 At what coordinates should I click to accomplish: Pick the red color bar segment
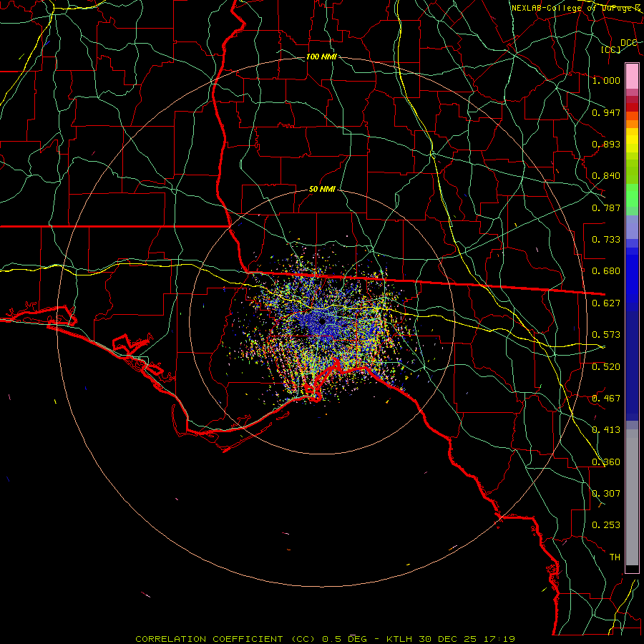632,107
